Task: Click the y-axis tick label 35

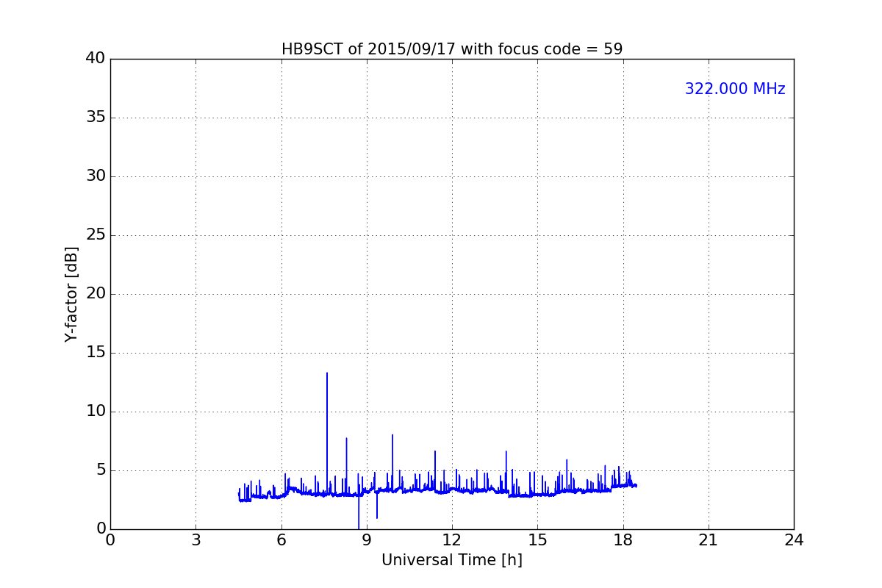Action: [96, 118]
